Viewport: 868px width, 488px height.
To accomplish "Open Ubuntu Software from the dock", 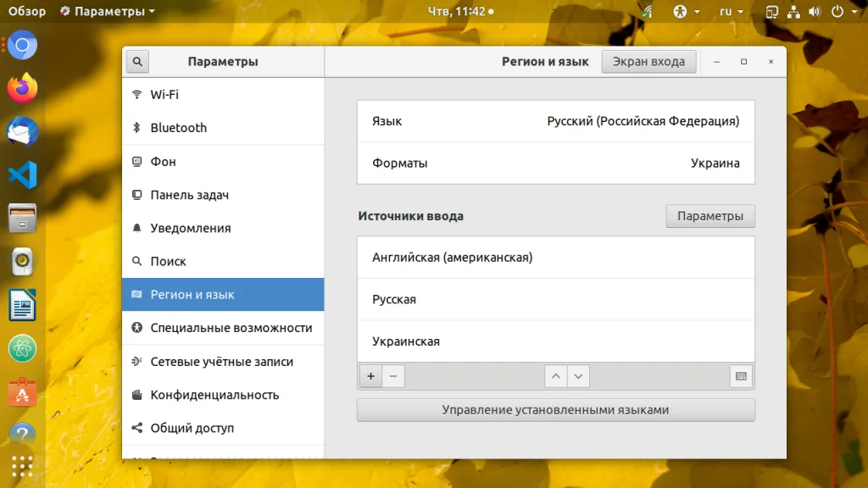I will tap(22, 392).
